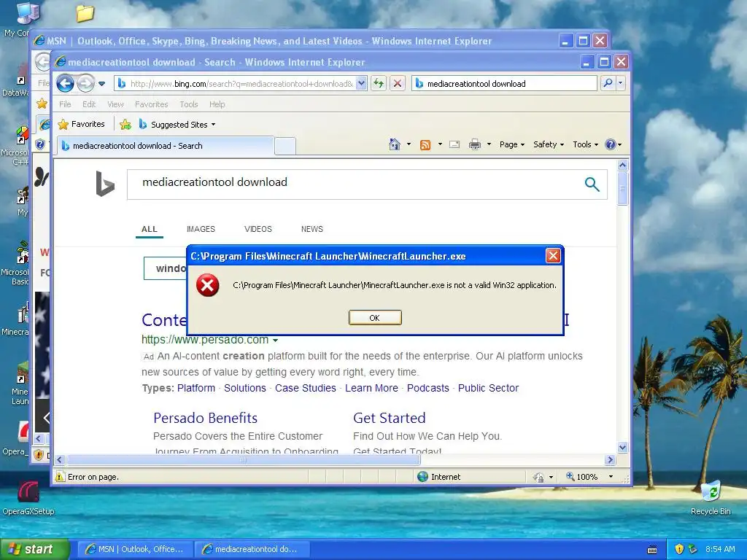Open the Tools menu in menu bar
The width and height of the screenshot is (747, 560).
click(x=189, y=104)
